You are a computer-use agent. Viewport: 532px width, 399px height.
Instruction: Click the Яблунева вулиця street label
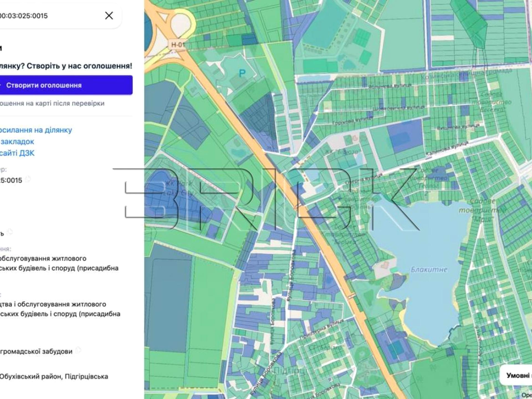[x=390, y=86]
